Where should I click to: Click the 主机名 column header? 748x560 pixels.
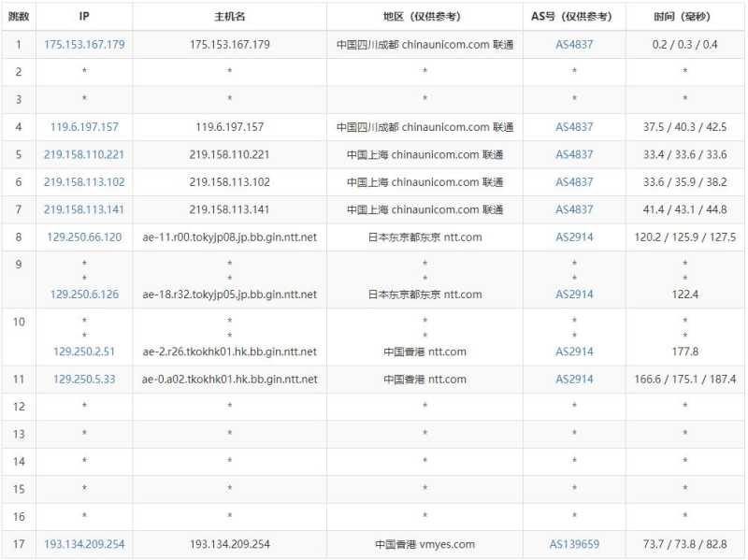[x=229, y=16]
